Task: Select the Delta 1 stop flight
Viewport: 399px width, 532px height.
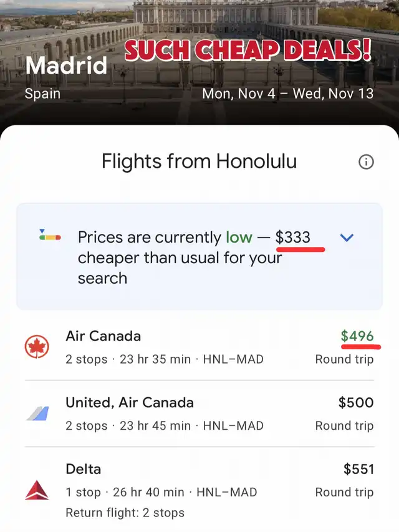Action: (x=187, y=480)
